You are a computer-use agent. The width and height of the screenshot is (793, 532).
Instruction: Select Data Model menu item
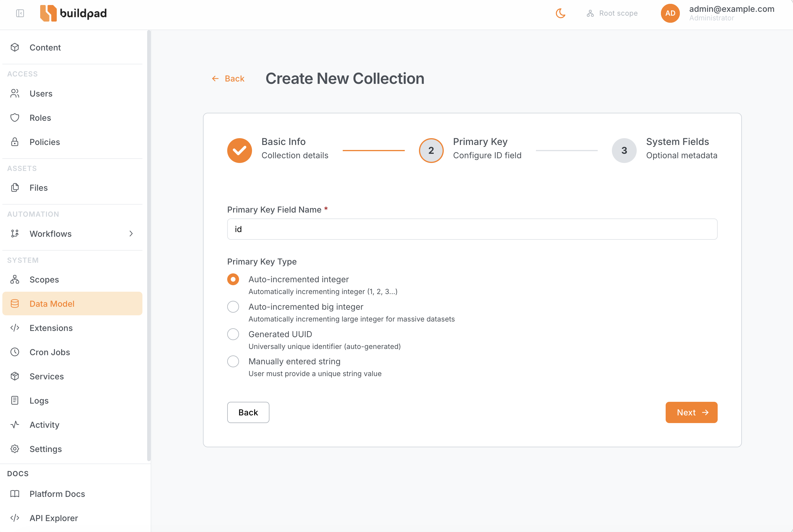[72, 303]
